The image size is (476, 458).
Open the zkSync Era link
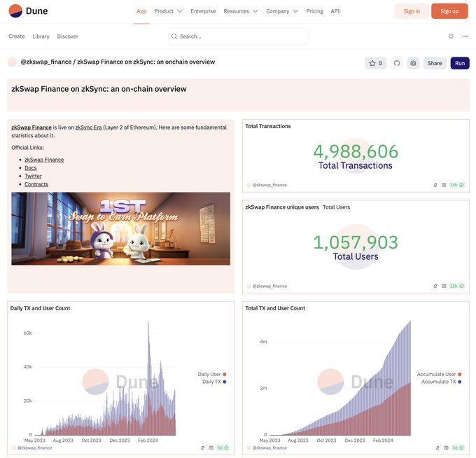click(x=88, y=127)
